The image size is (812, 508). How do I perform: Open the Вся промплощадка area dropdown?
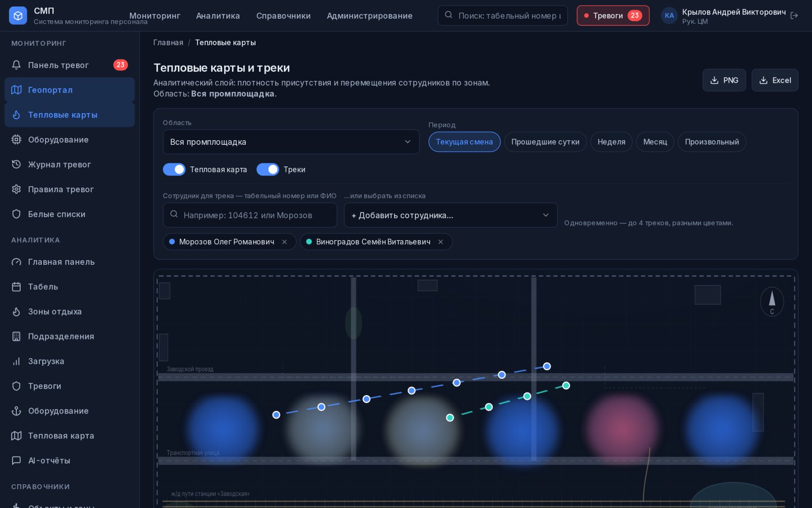291,142
